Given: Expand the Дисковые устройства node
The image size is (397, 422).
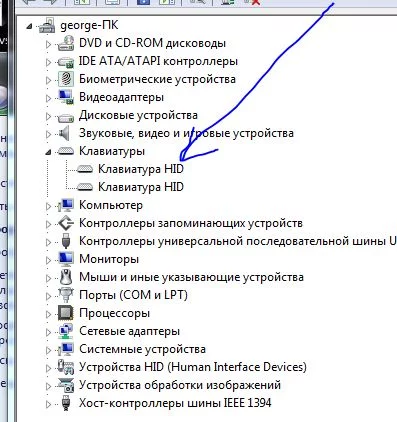Looking at the screenshot, I should click(48, 116).
